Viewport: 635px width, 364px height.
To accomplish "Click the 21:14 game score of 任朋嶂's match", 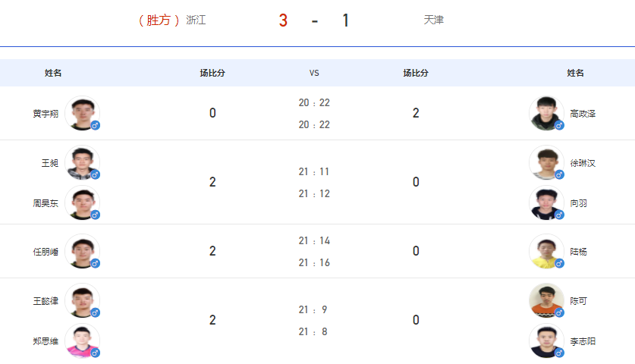I will point(314,241).
